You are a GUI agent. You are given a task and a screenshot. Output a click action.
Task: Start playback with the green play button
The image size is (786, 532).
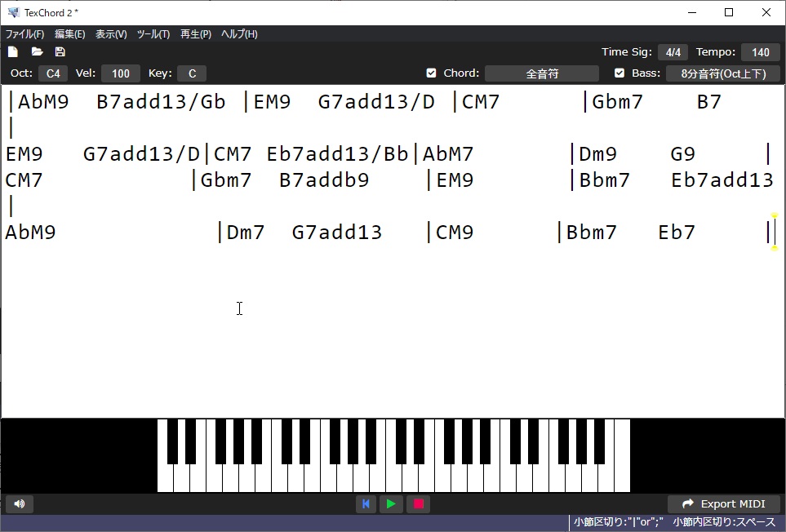pyautogui.click(x=391, y=504)
